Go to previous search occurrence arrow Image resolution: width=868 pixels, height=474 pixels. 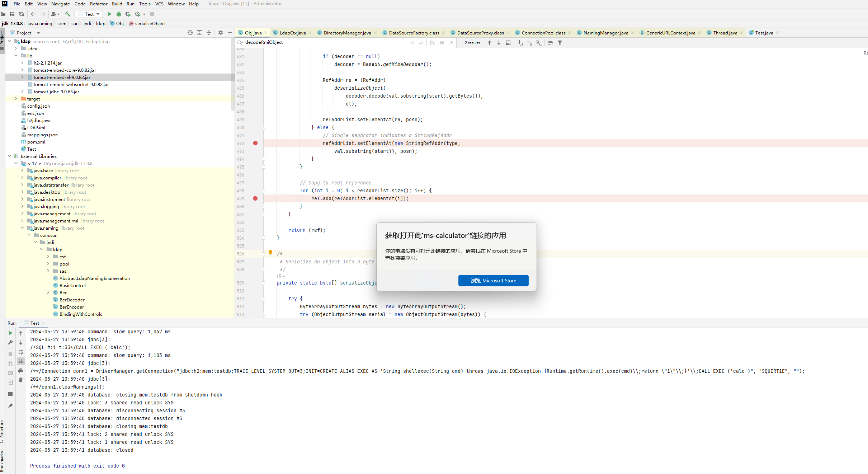(490, 43)
